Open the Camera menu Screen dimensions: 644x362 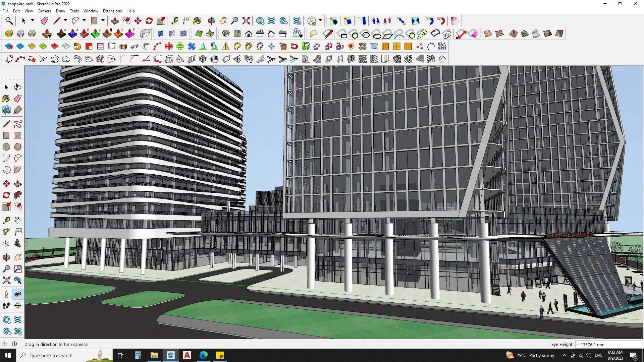(44, 11)
